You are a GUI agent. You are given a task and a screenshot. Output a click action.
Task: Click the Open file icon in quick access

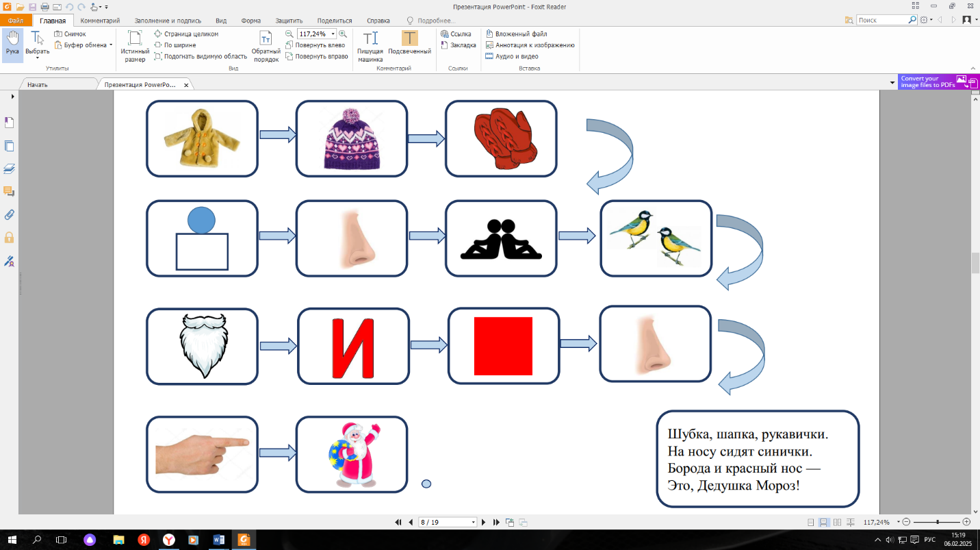[18, 6]
